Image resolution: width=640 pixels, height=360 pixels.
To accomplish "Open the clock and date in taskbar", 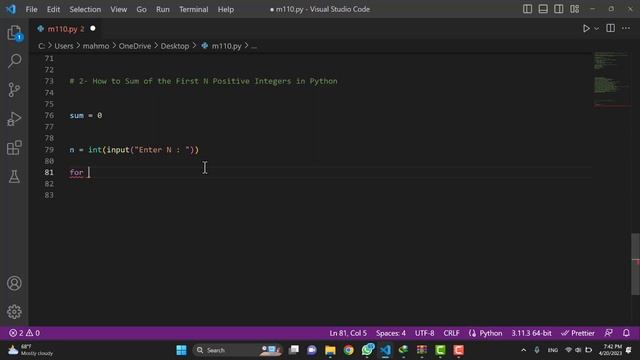I will pyautogui.click(x=610, y=350).
